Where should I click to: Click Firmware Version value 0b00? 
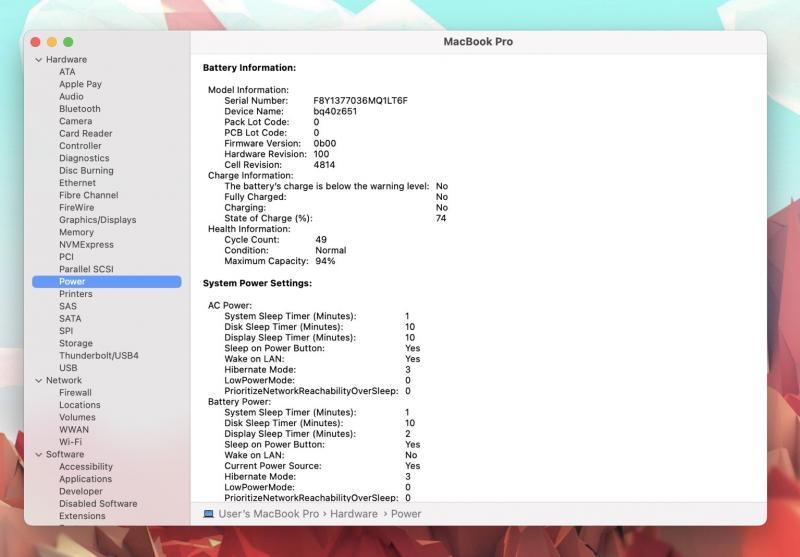click(x=324, y=143)
